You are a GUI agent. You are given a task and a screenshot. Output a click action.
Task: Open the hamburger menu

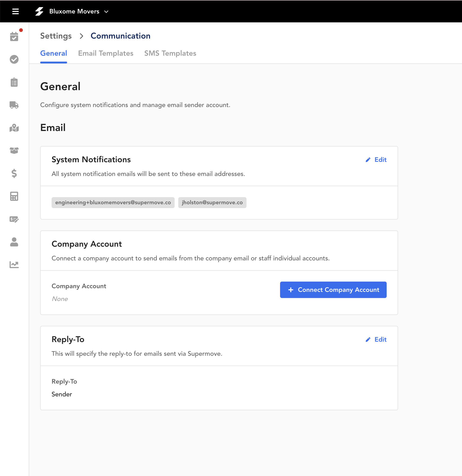click(16, 11)
